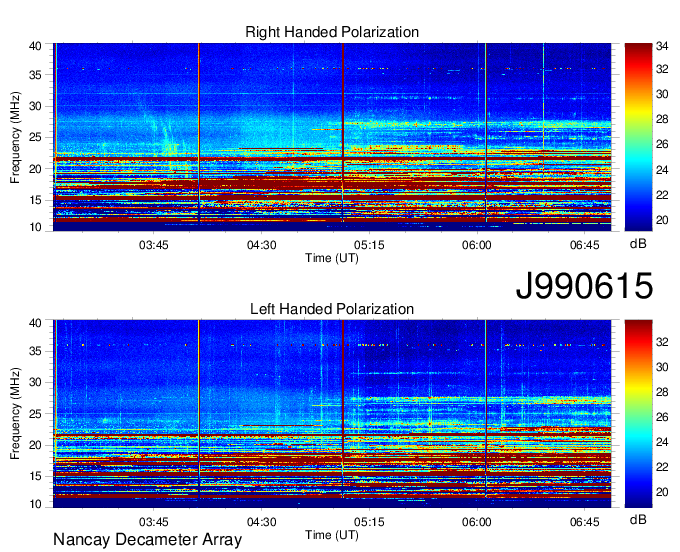Click the 15 frequency tick on upper plot

36,200
